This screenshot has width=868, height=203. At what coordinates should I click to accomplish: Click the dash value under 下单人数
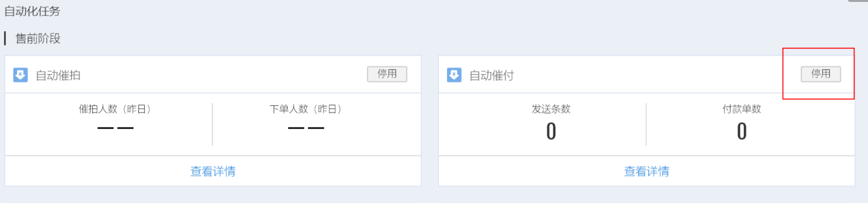point(306,128)
